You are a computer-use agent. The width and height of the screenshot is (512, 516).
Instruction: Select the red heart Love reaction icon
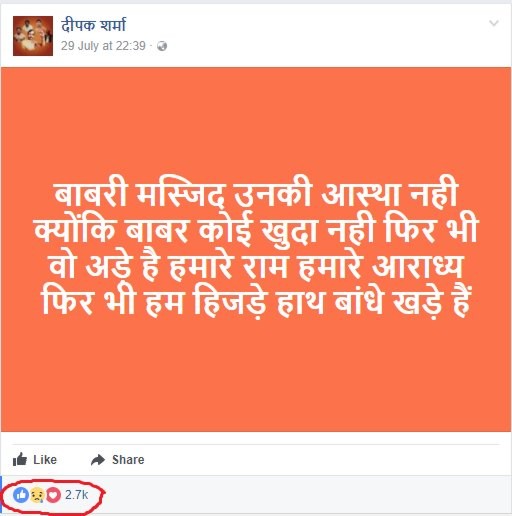53,495
